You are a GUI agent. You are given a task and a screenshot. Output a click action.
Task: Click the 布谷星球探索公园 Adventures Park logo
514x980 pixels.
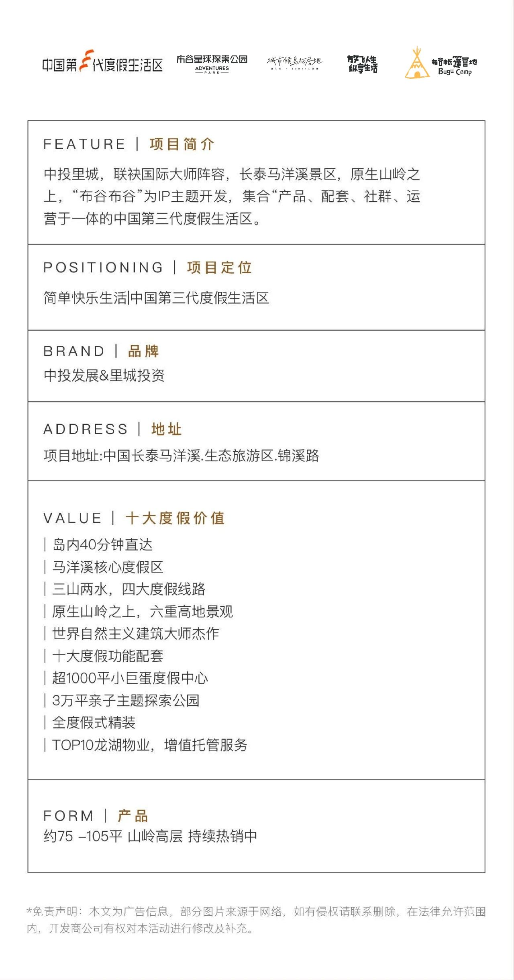point(212,64)
